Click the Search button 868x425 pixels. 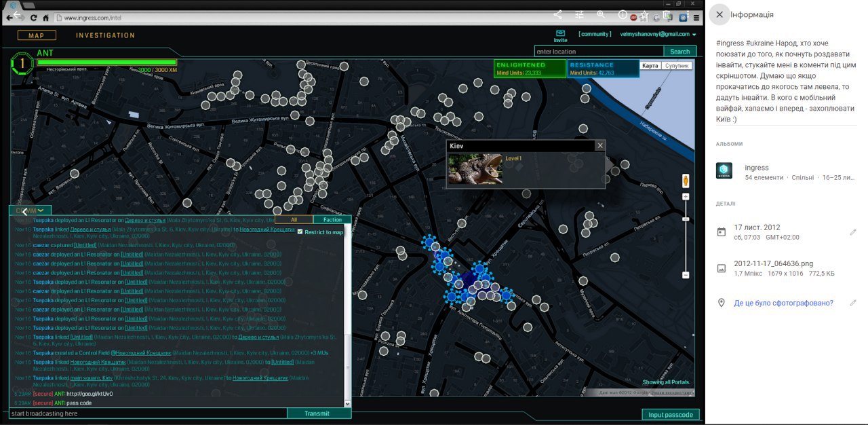[x=679, y=52]
